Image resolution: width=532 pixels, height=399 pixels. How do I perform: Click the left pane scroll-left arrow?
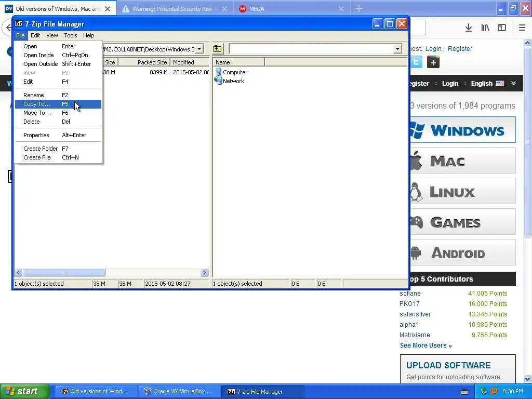(19, 272)
